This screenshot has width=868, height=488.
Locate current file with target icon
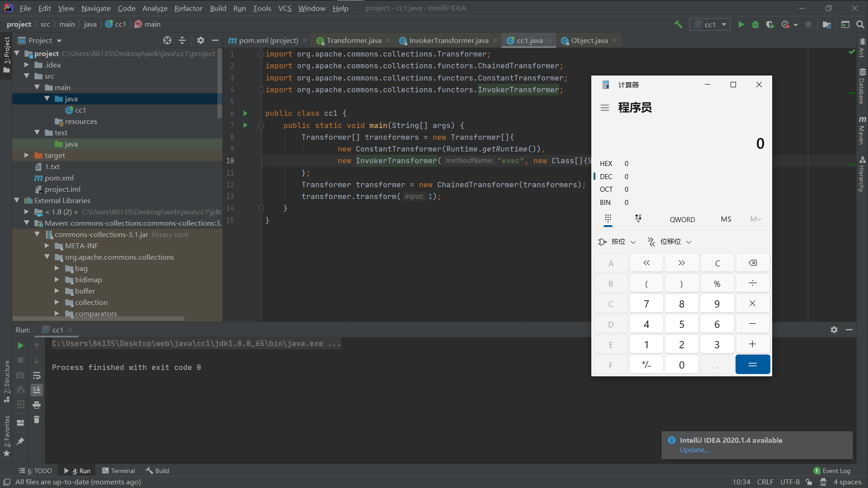(167, 40)
